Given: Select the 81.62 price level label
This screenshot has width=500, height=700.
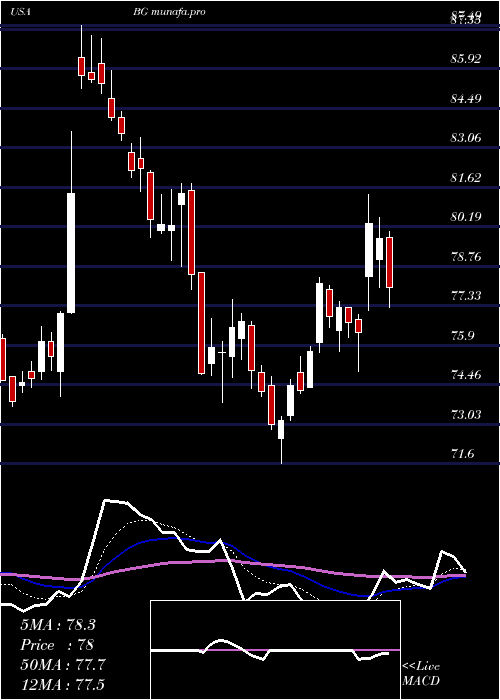Looking at the screenshot, I should (x=466, y=178).
